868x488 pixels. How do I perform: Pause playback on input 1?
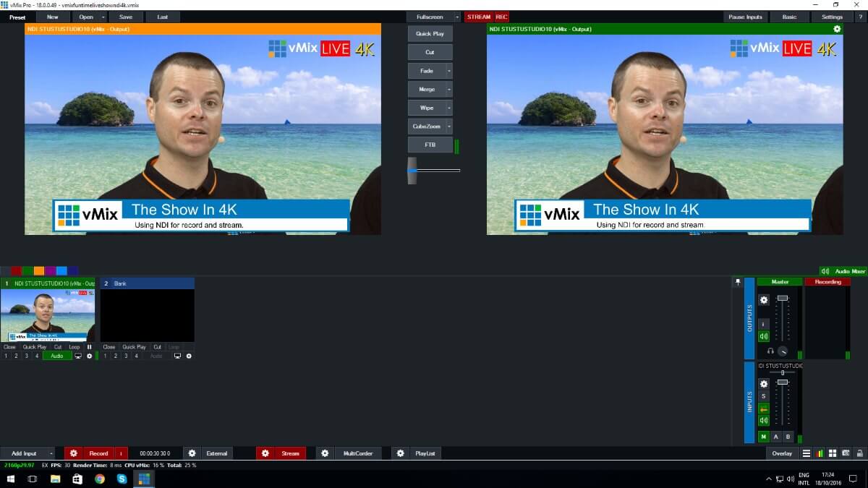(90, 347)
